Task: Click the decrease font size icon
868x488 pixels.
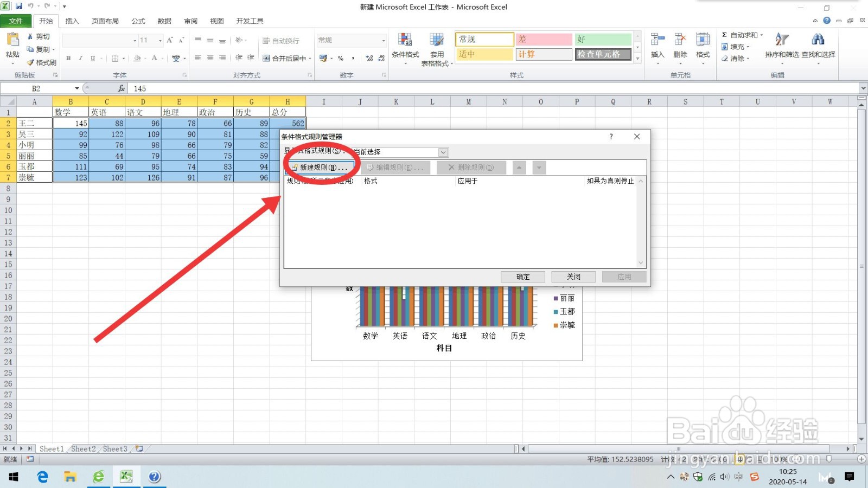Action: (x=181, y=40)
